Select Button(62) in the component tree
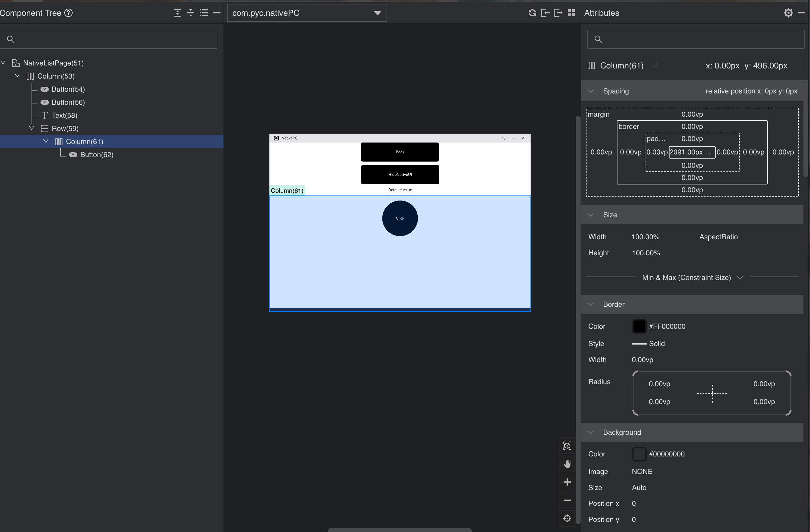 pos(96,155)
